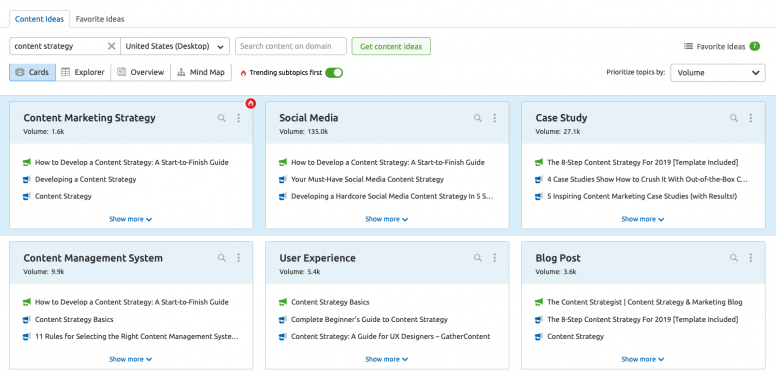The width and height of the screenshot is (776, 379).
Task: Click the Content Marketing Strategy card title
Action: tap(90, 118)
